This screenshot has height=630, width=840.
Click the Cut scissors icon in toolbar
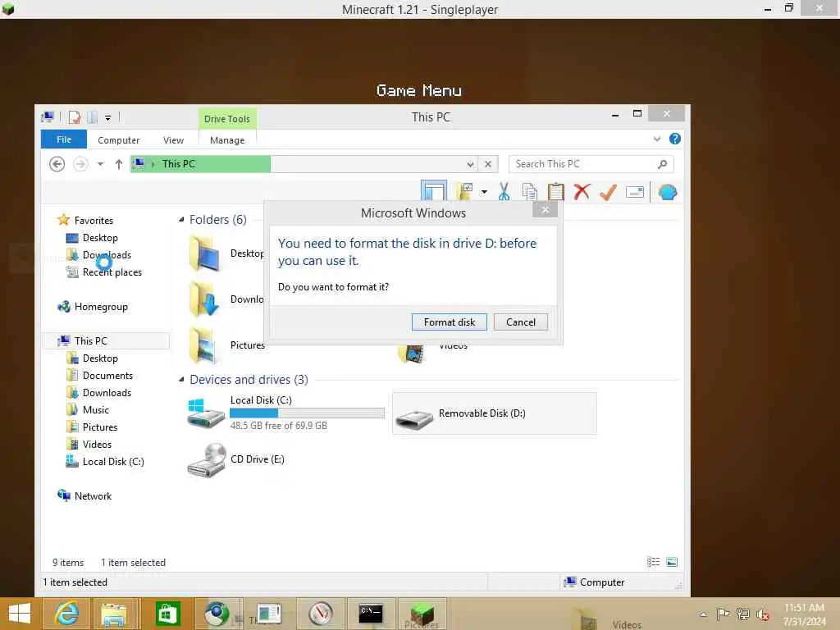tap(504, 192)
